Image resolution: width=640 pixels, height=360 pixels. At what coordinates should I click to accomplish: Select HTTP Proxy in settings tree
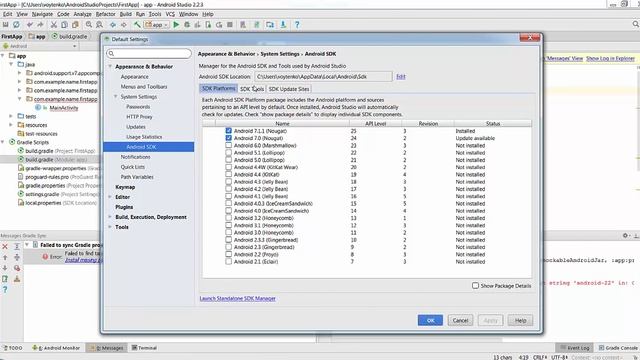pyautogui.click(x=139, y=117)
